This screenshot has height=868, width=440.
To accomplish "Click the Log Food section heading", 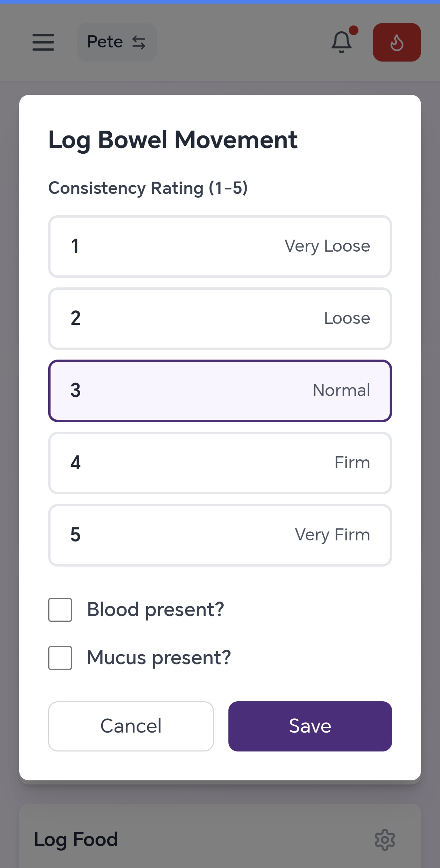I will (x=76, y=839).
